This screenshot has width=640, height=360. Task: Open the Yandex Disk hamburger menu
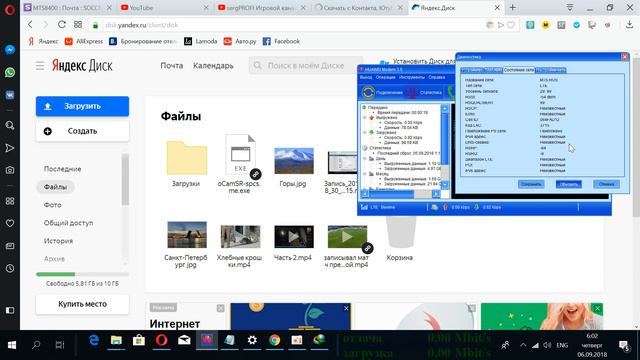pyautogui.click(x=40, y=66)
